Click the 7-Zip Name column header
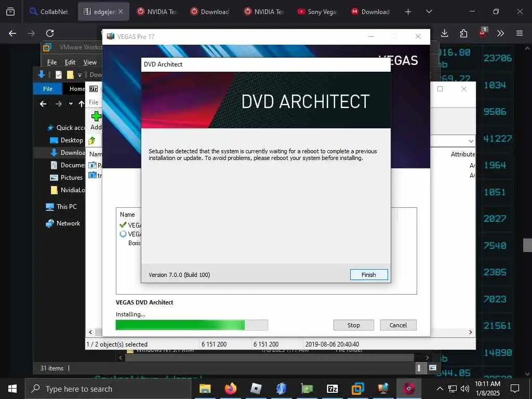532x399 pixels. coord(96,154)
